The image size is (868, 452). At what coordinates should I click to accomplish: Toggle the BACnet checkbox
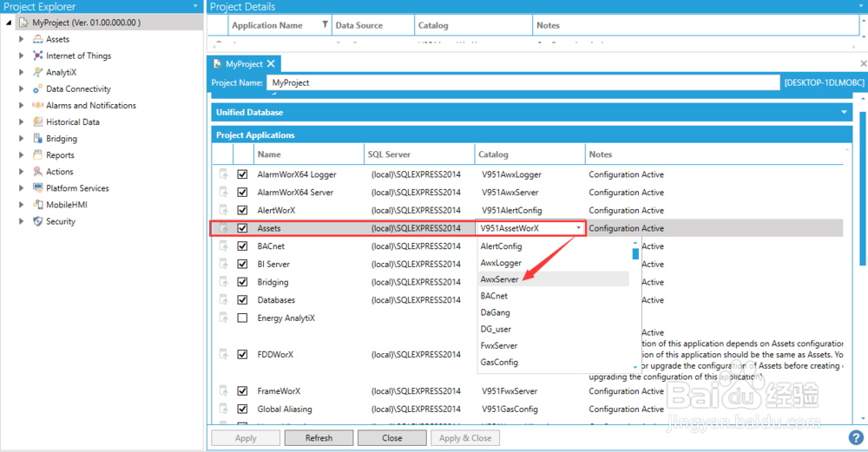(242, 246)
